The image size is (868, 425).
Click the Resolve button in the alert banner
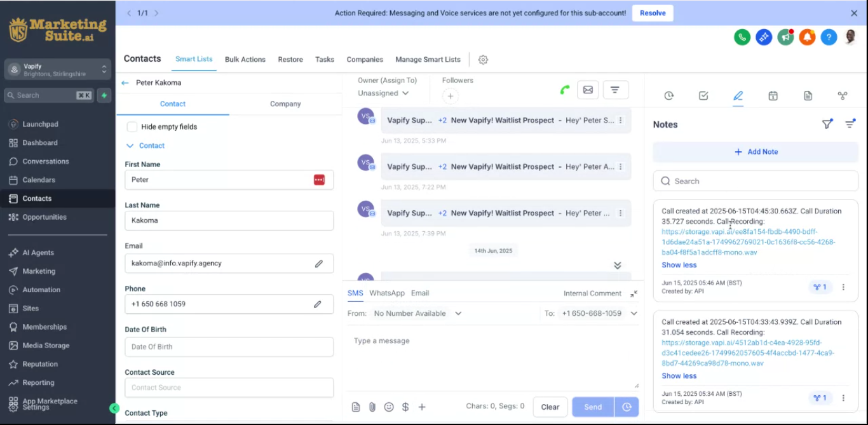point(653,13)
